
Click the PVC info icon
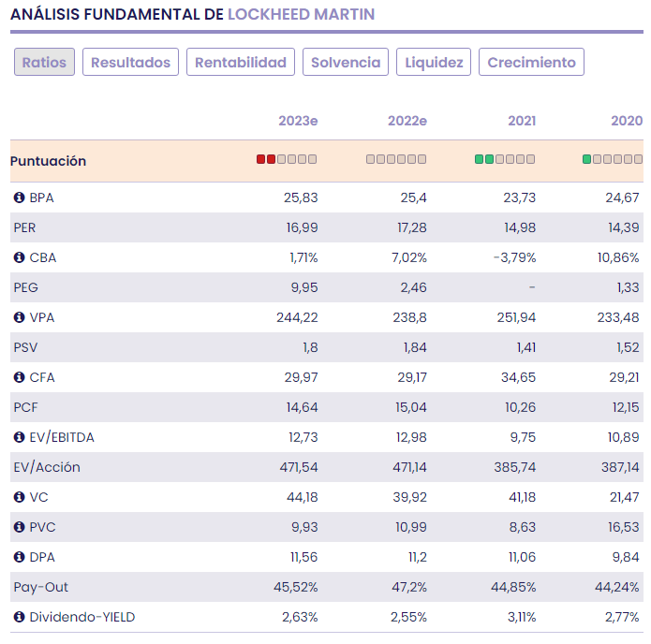(19, 527)
